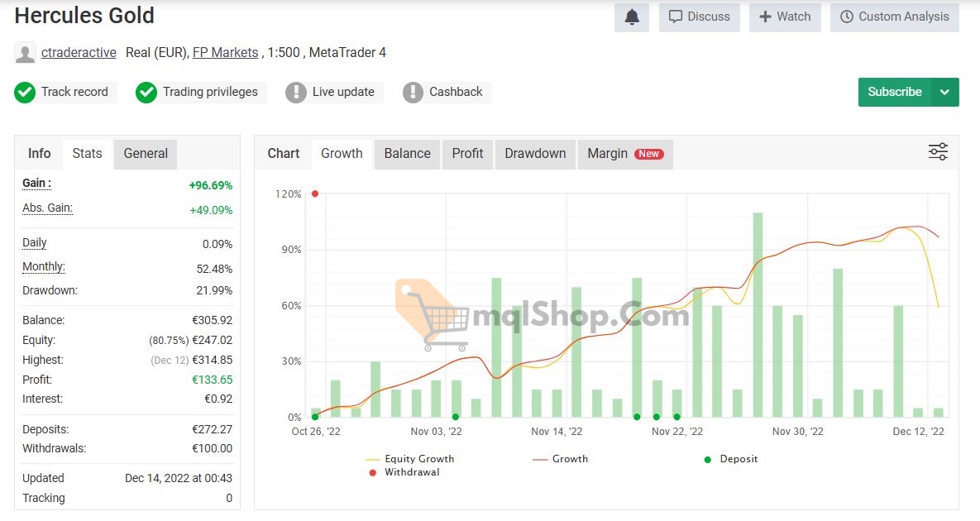Select the Margin tab marked New
980x521 pixels.
click(624, 153)
